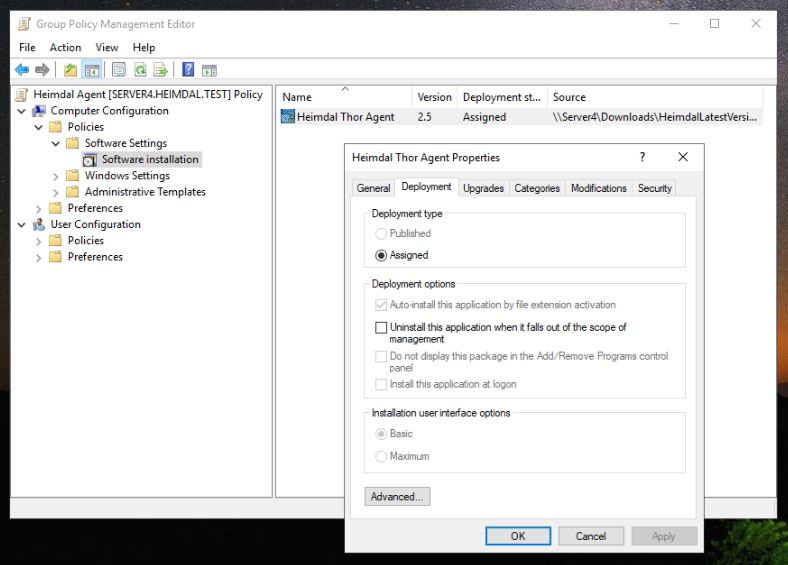The image size is (788, 565).
Task: Open the Help menu
Action: (x=144, y=47)
